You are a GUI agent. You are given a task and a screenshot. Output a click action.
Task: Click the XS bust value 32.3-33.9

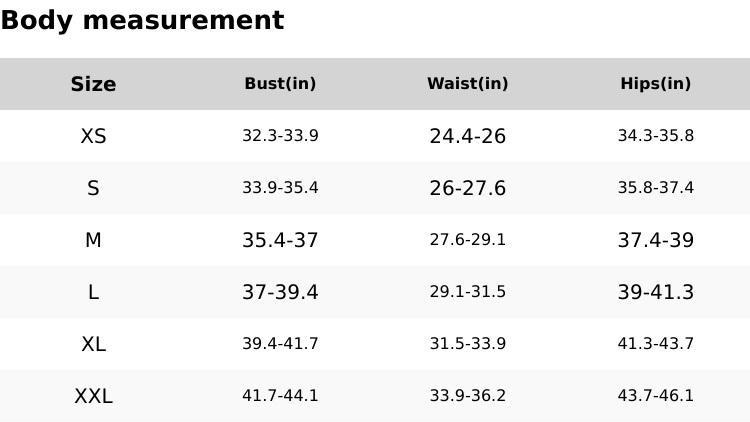point(280,136)
